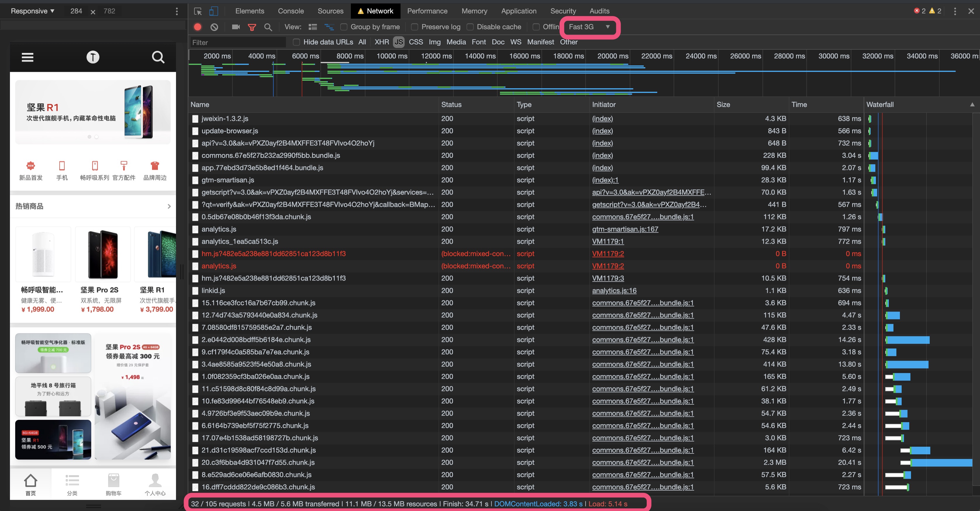Check the Disable cache option
980x511 pixels.
coord(470,27)
